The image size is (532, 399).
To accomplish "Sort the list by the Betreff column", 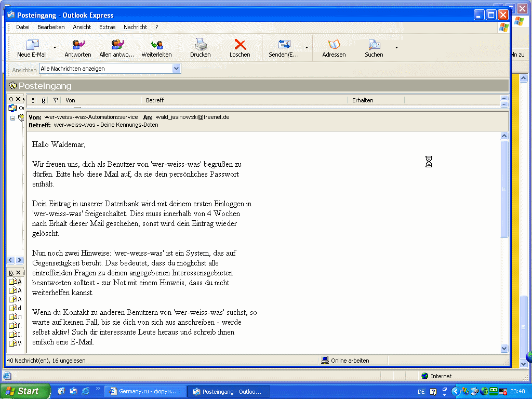I will click(244, 100).
